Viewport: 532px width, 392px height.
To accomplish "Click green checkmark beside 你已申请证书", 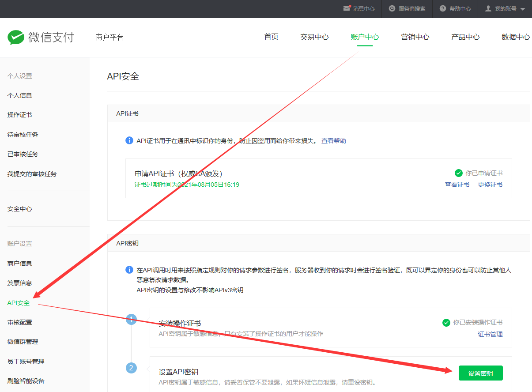I will click(459, 173).
